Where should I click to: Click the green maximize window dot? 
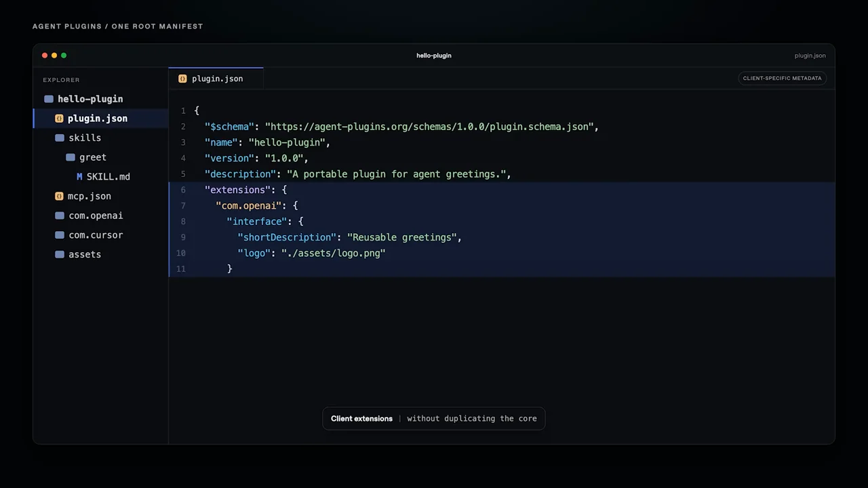64,56
